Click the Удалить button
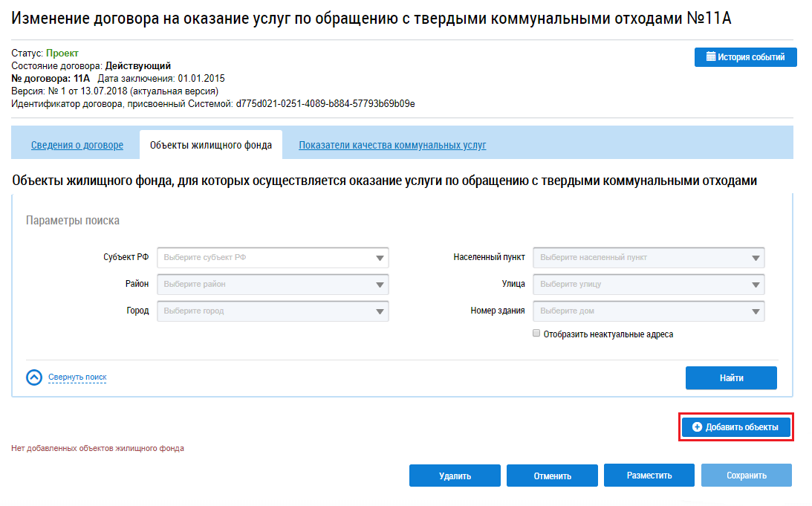The width and height of the screenshot is (812, 506). tap(455, 476)
